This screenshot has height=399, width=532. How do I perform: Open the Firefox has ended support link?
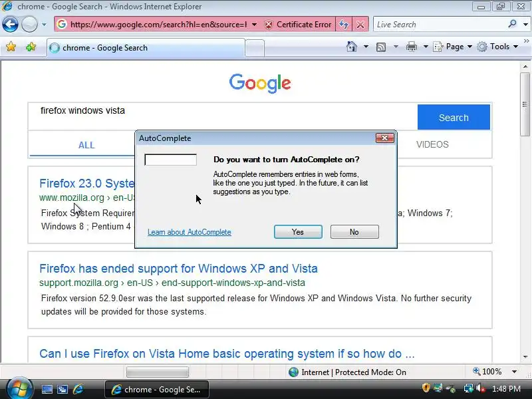[178, 269]
